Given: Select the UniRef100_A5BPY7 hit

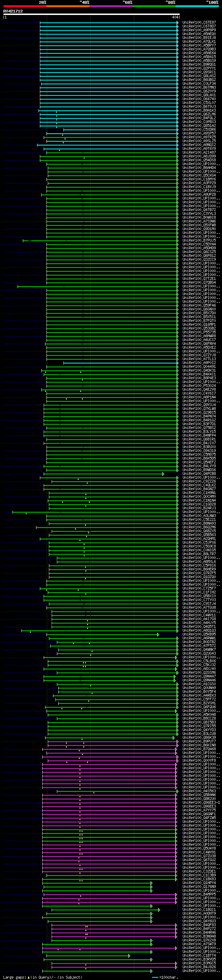Looking at the screenshot, I should coord(199,45).
